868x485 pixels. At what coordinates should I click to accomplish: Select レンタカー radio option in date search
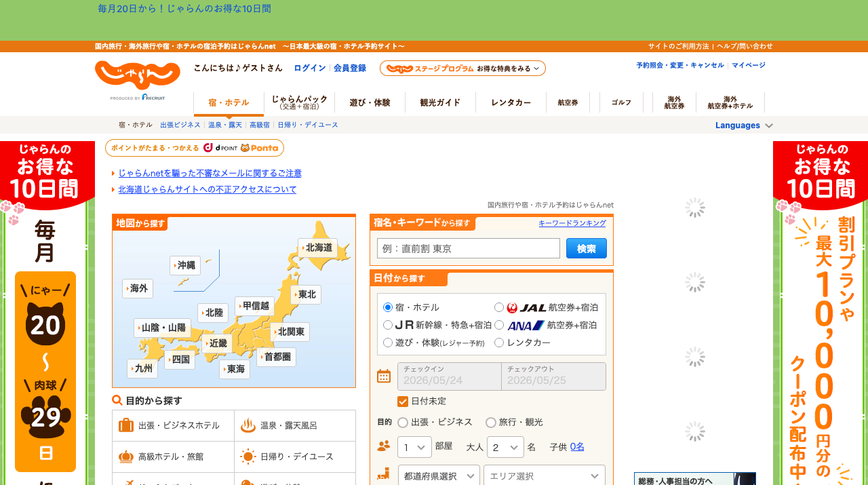point(499,343)
